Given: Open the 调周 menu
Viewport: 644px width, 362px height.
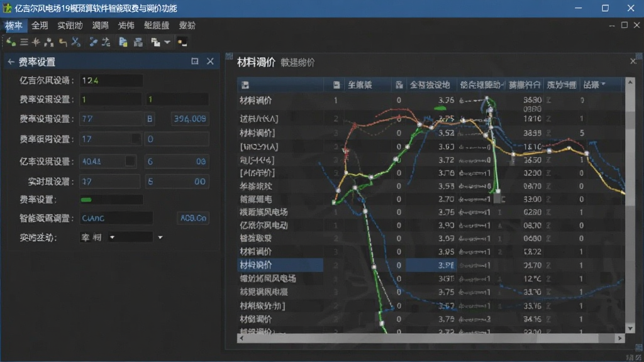Looking at the screenshot, I should 100,25.
